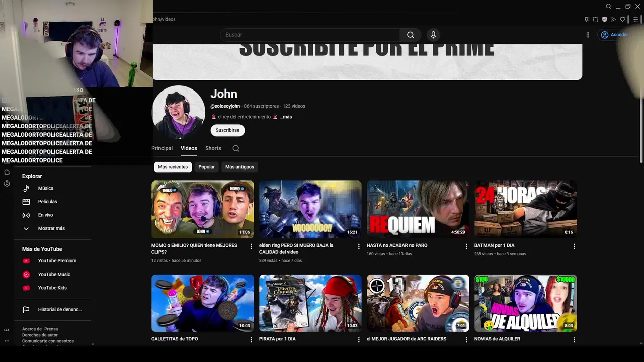Open the browser tab search magnifier

point(608,6)
